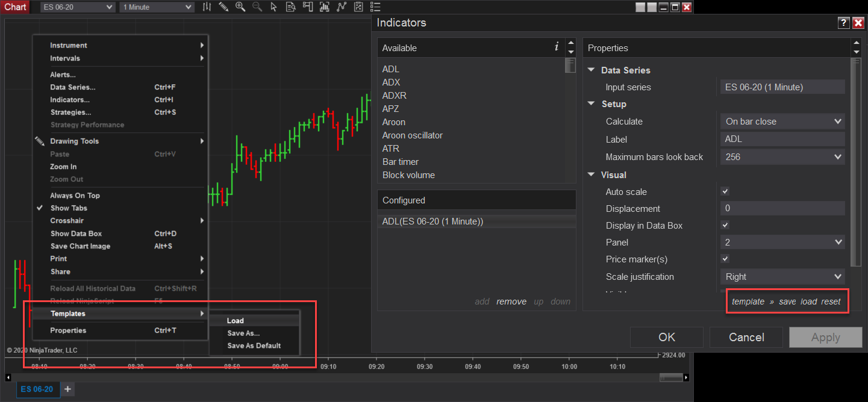Click the Displacement input field
The height and width of the screenshot is (402, 868).
point(782,208)
